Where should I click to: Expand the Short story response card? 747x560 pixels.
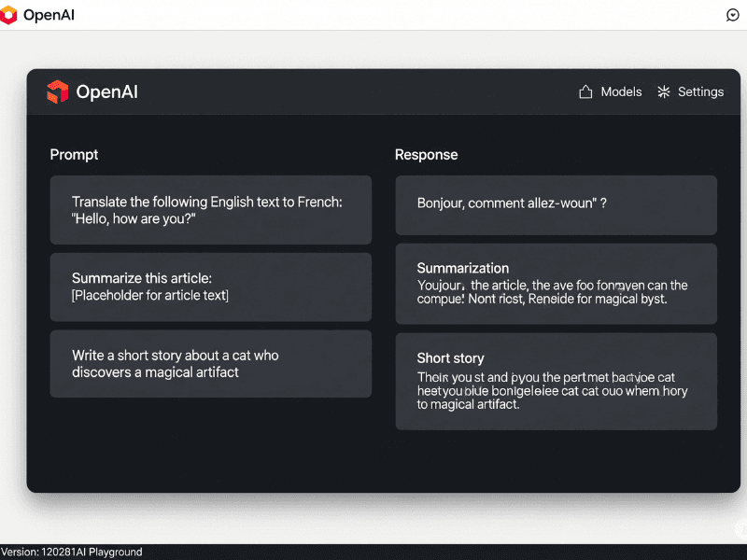tap(556, 381)
